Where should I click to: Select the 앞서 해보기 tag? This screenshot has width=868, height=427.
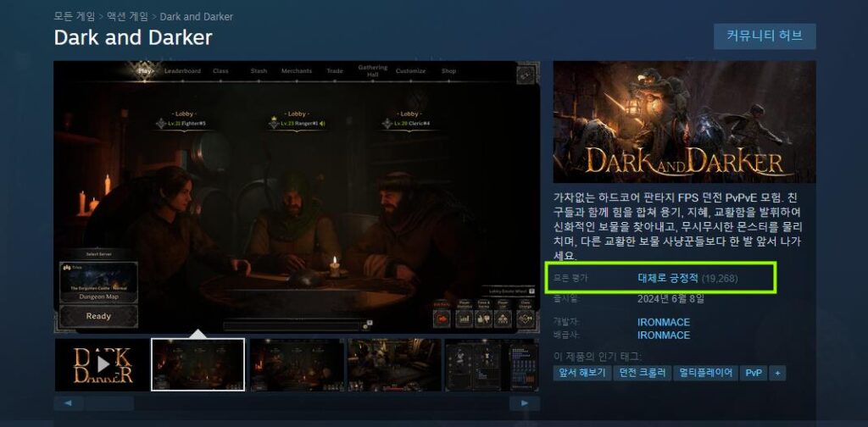[581, 373]
